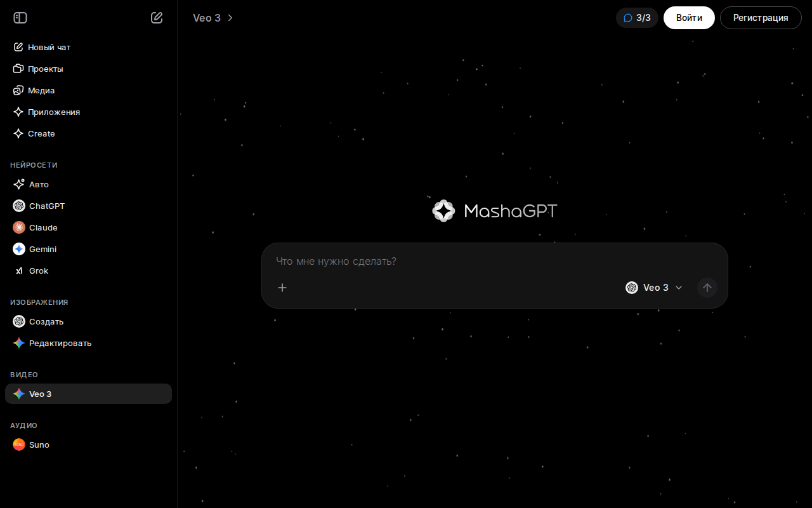Collapse the sidebar panel icon

(20, 18)
